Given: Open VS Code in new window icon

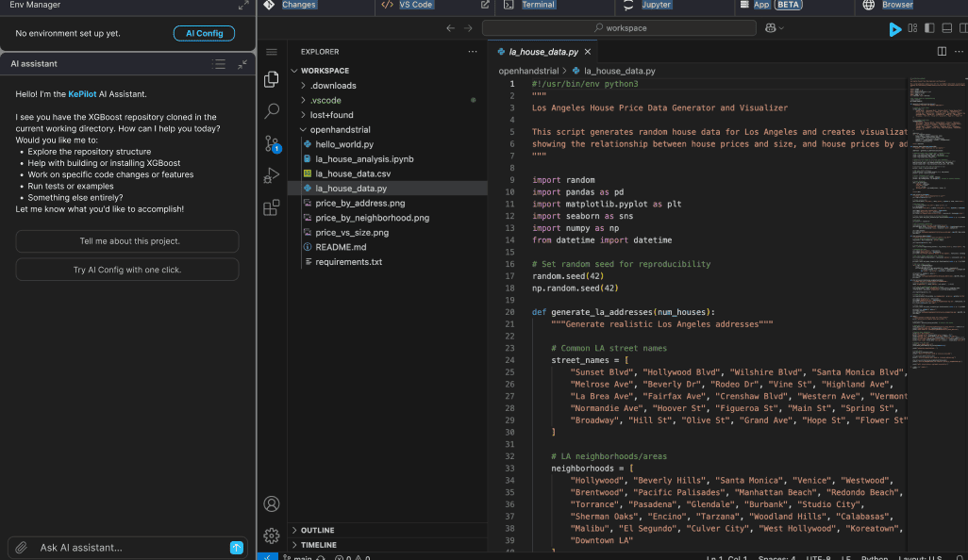Looking at the screenshot, I should click(485, 5).
